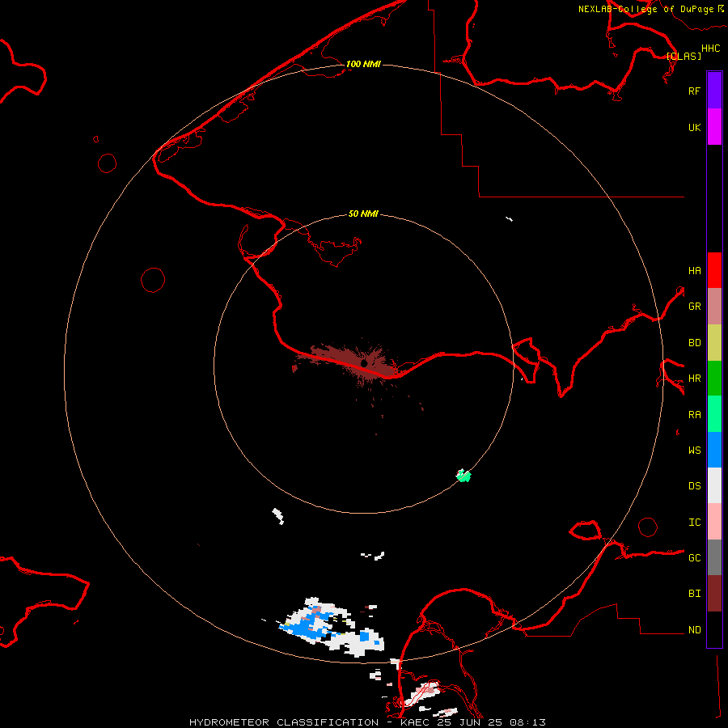Image resolution: width=728 pixels, height=728 pixels.
Task: Select the BI legend label
Action: coord(694,594)
